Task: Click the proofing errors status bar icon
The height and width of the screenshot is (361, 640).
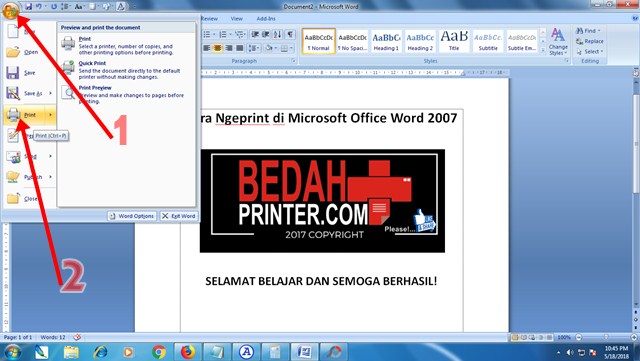Action: (77, 337)
